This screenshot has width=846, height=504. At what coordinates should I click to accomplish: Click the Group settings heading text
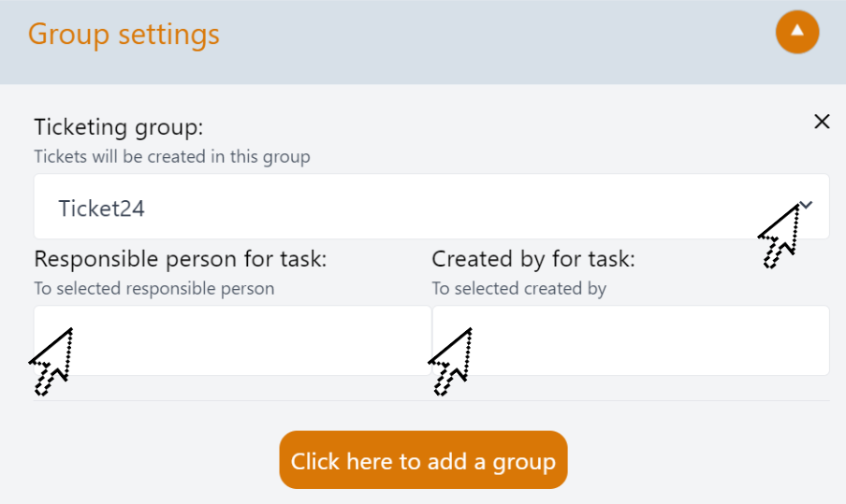pyautogui.click(x=124, y=34)
